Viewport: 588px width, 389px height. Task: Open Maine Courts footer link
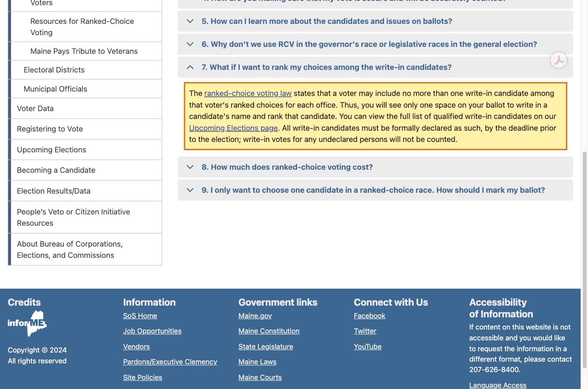pos(260,377)
